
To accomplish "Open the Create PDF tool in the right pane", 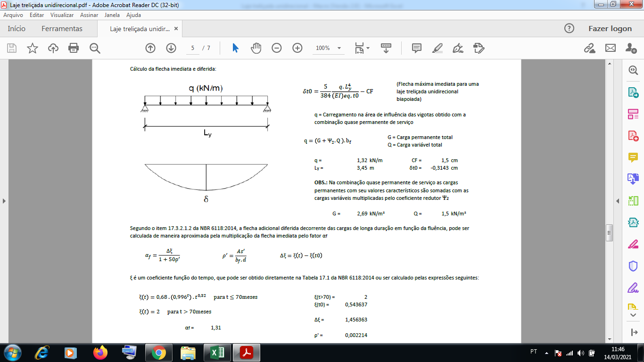I will [x=633, y=136].
